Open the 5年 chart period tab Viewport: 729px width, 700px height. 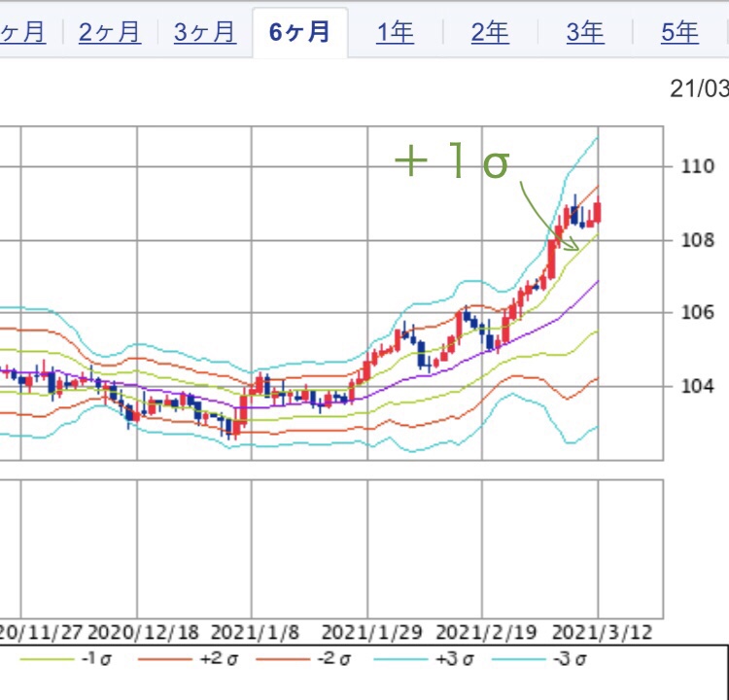coord(680,32)
